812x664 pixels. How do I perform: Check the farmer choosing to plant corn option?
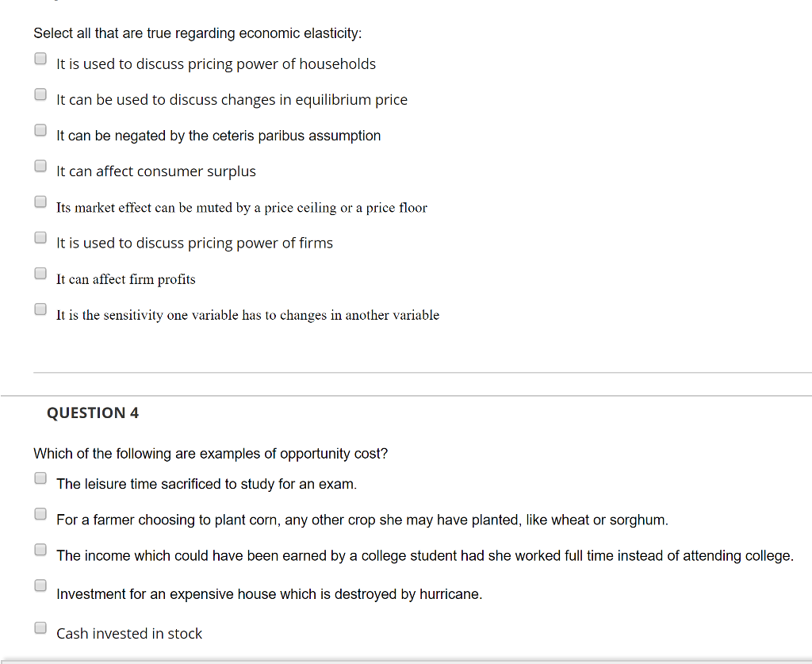pos(40,513)
